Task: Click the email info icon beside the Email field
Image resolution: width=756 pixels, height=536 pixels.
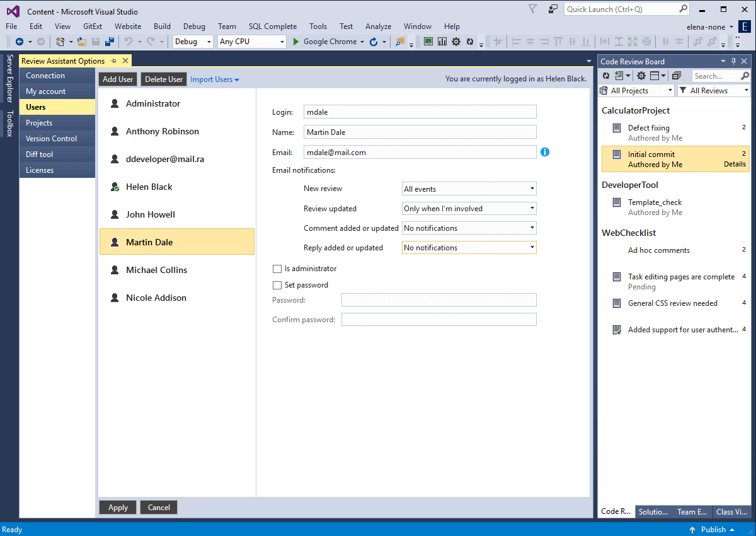Action: point(545,152)
